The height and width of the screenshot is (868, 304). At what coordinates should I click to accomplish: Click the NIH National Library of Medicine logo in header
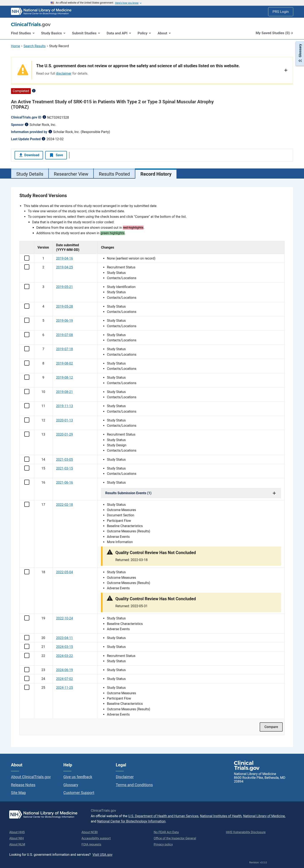(x=41, y=11)
